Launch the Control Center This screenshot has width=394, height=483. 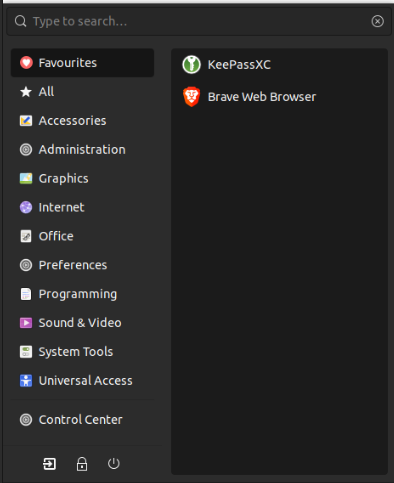tap(82, 420)
